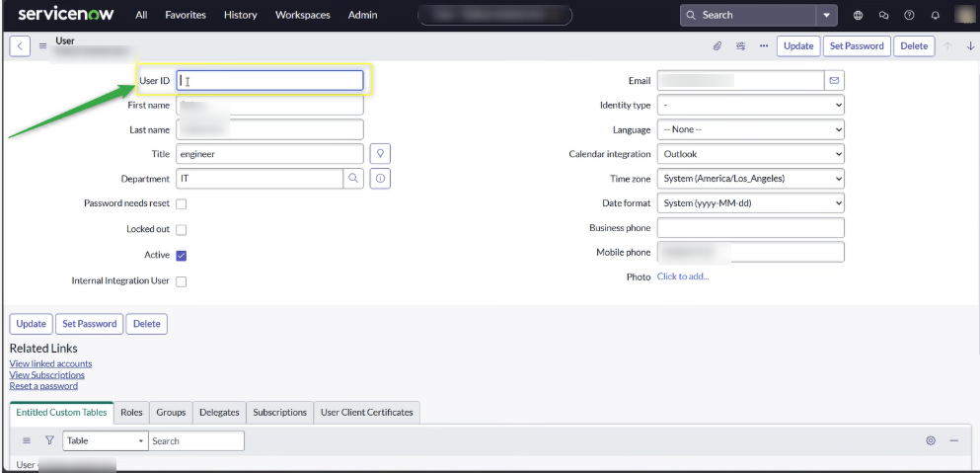Click the ServiceNow logo

point(65,15)
